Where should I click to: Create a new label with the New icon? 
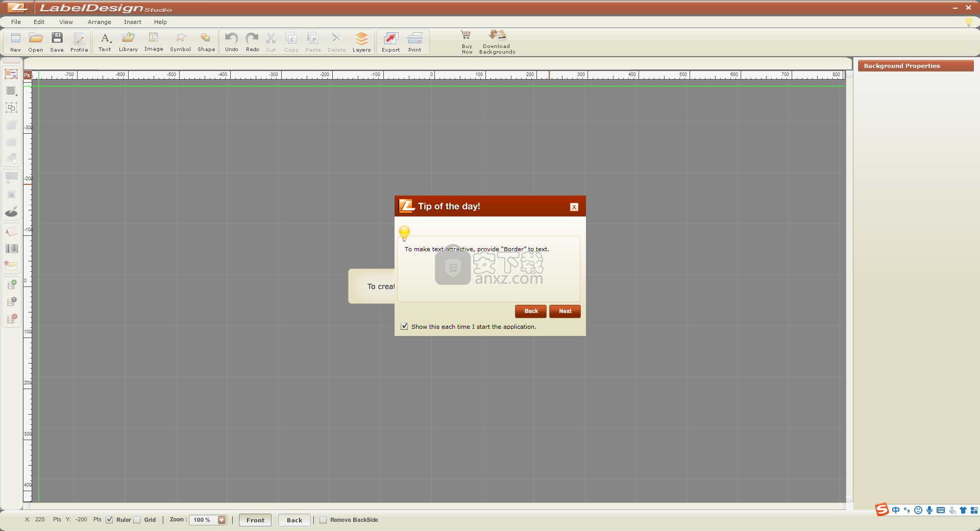16,42
